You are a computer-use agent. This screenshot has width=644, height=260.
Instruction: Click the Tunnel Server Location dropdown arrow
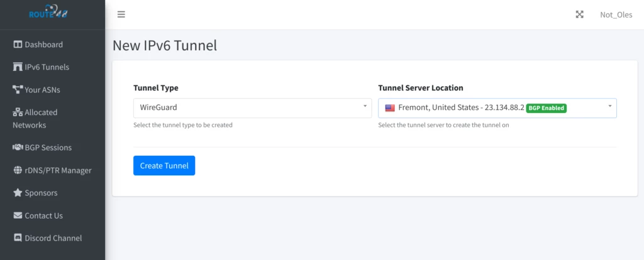click(x=609, y=106)
